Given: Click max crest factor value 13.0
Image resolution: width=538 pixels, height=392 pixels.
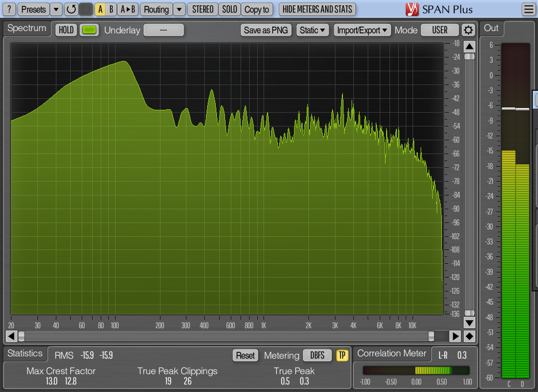Looking at the screenshot, I should click(51, 381).
